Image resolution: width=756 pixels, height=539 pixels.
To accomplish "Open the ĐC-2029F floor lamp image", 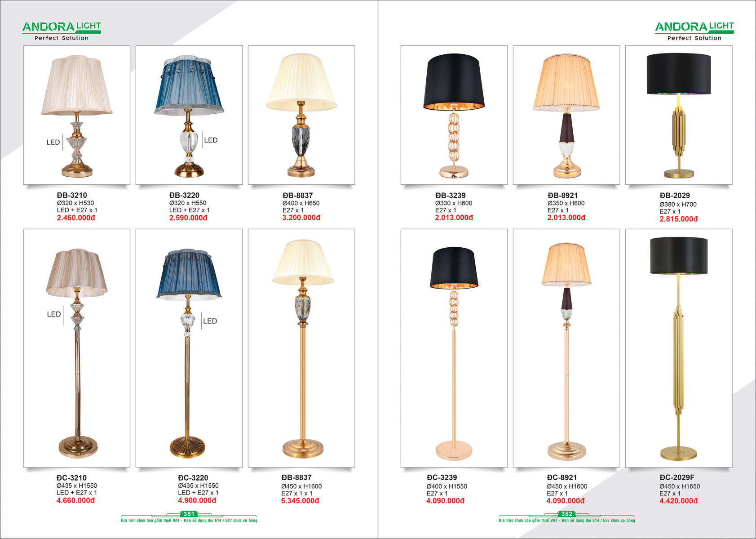I will [679, 348].
